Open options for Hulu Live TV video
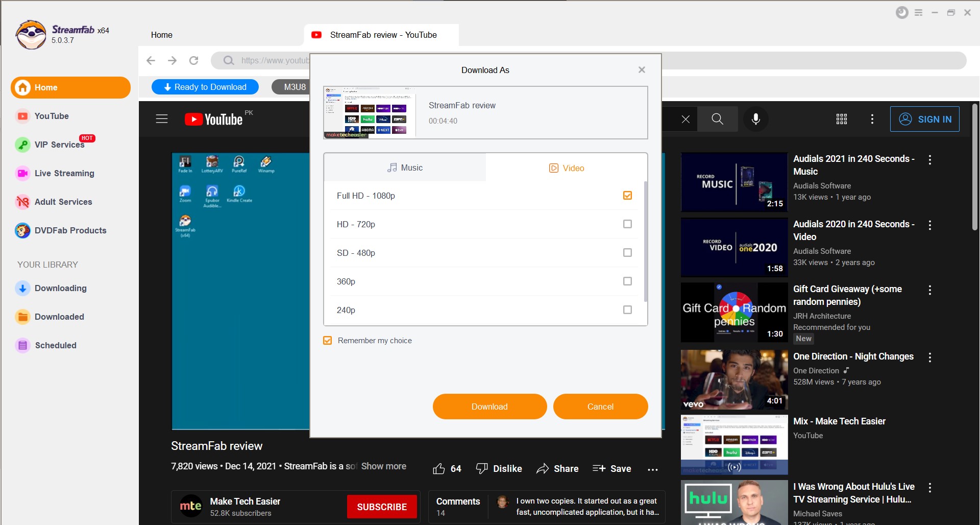Image resolution: width=980 pixels, height=525 pixels. 930,488
